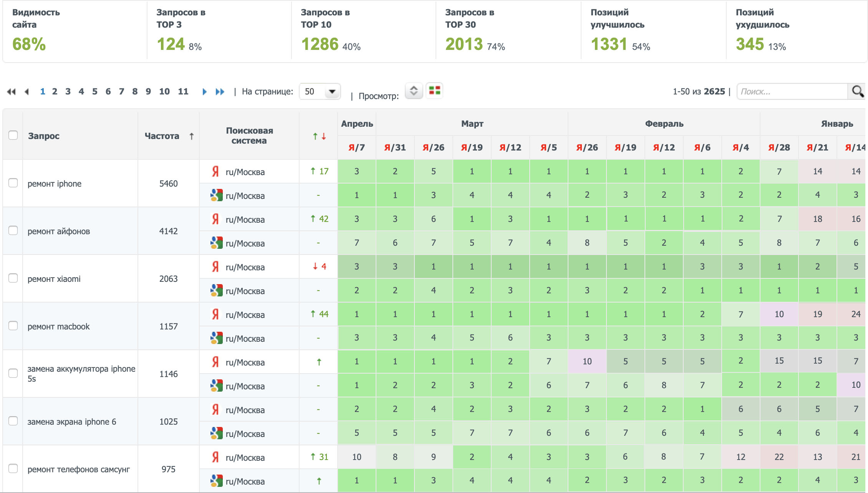Switch to colored grid view icon
This screenshot has height=493, width=868.
pos(434,91)
